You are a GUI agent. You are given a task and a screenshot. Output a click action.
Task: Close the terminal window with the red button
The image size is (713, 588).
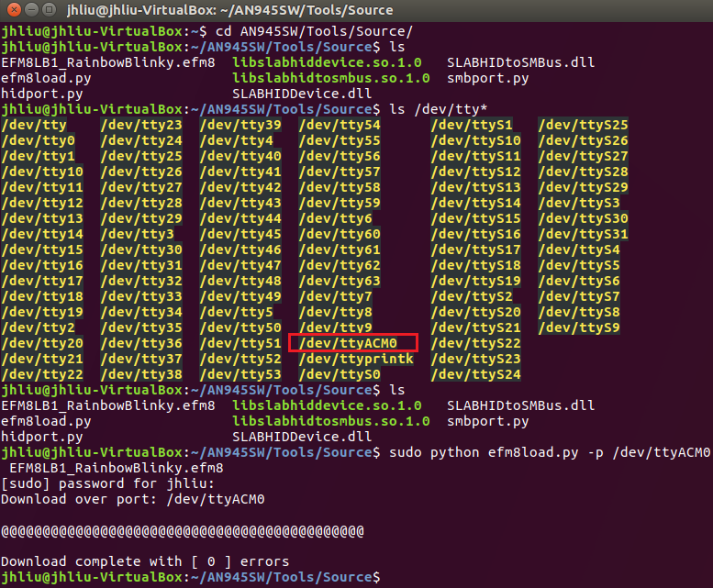(x=14, y=9)
